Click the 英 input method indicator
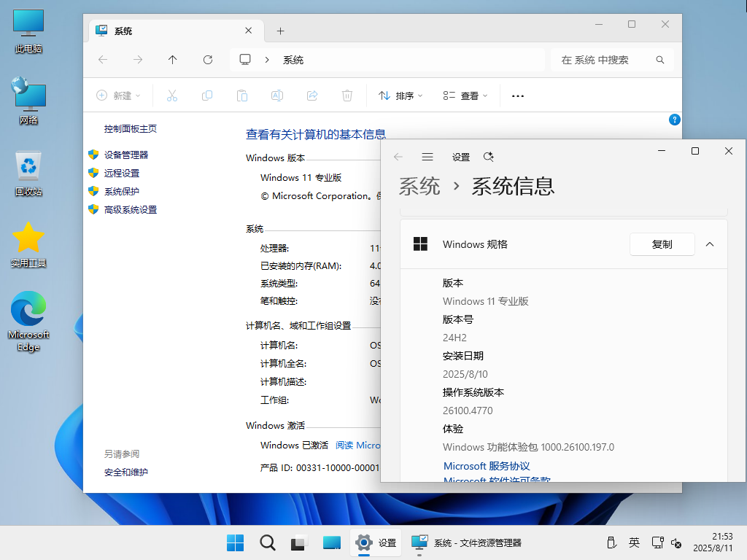The height and width of the screenshot is (560, 747). (634, 542)
